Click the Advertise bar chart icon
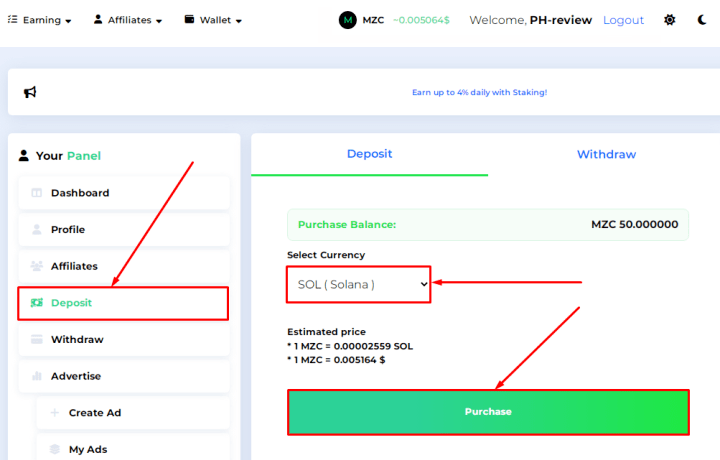Screen dimensions: 720x460 [37, 376]
